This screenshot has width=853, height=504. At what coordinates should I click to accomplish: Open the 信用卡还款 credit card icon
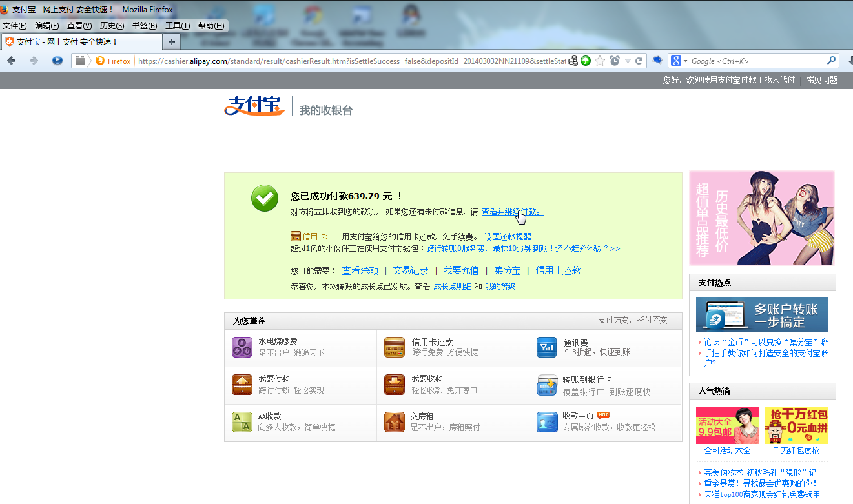395,347
